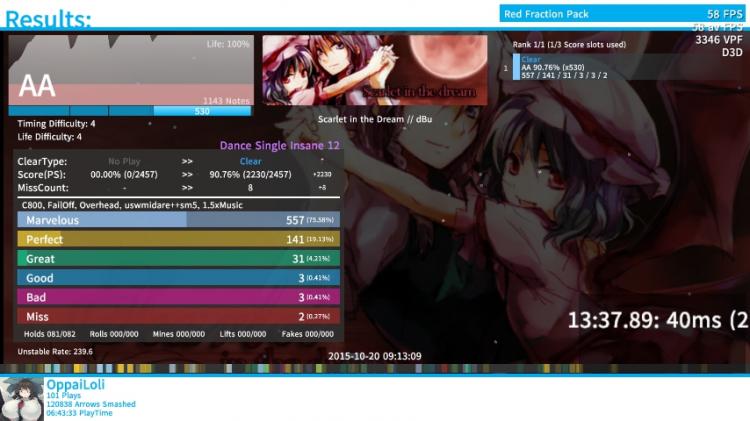Click the '58 FPS' counter
The height and width of the screenshot is (421, 750).
pyautogui.click(x=725, y=14)
